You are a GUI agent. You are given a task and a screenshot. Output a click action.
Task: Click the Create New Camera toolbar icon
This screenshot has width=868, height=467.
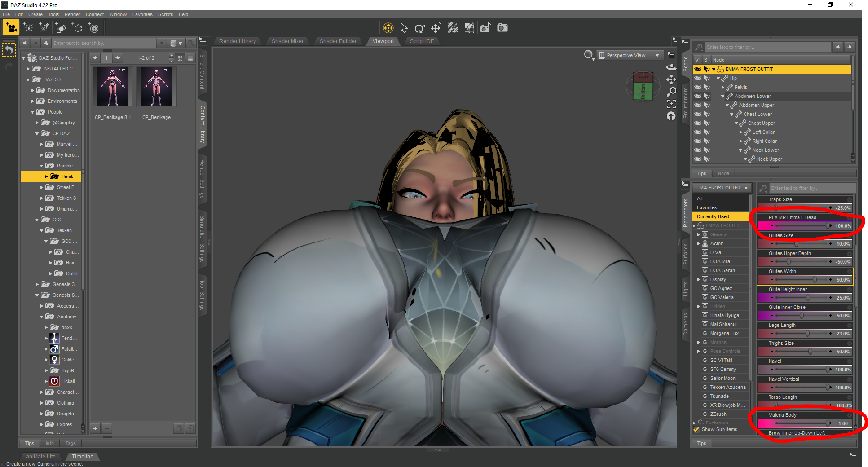point(11,28)
